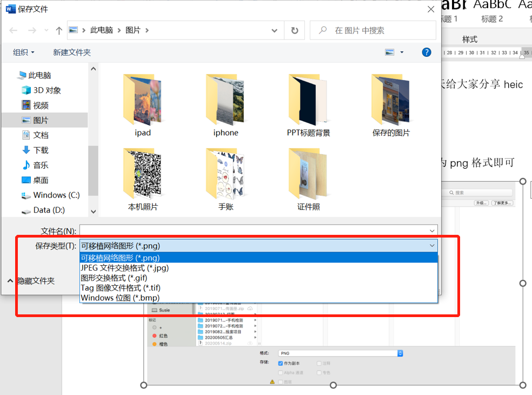
Task: Select 文档 in the sidebar
Action: (x=35, y=135)
